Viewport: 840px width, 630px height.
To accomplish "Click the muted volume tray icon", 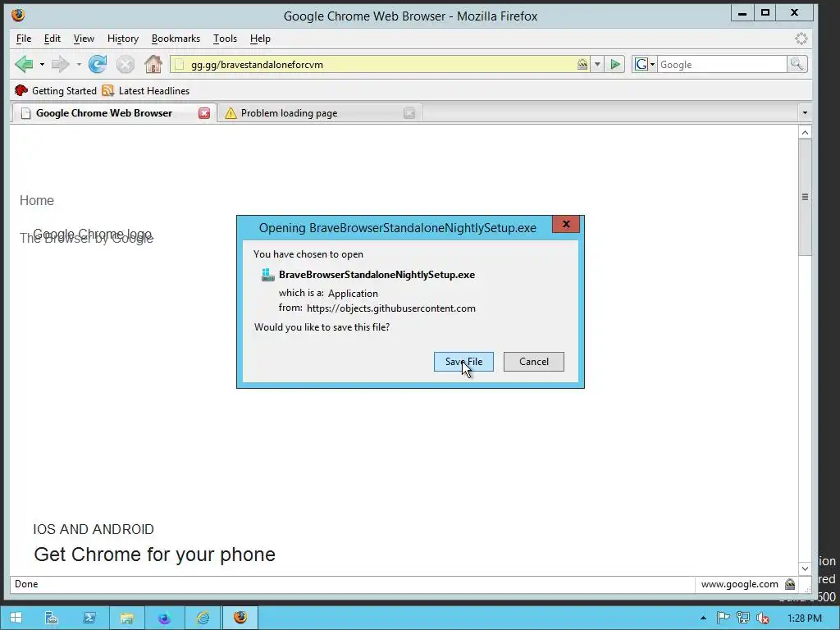I will tap(763, 618).
